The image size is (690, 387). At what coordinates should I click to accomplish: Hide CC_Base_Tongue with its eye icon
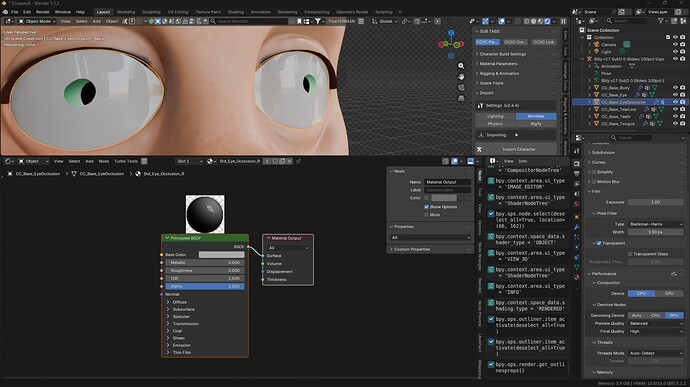pos(675,124)
